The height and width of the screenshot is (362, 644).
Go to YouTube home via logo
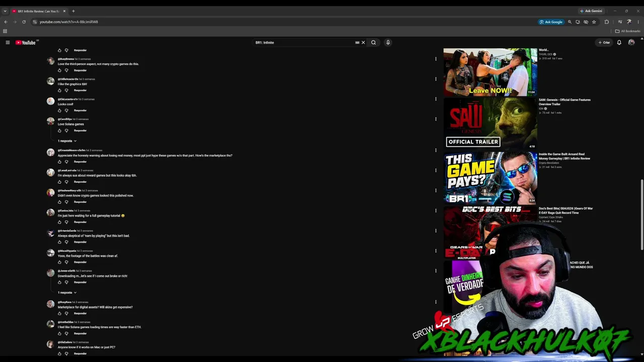coord(26,43)
